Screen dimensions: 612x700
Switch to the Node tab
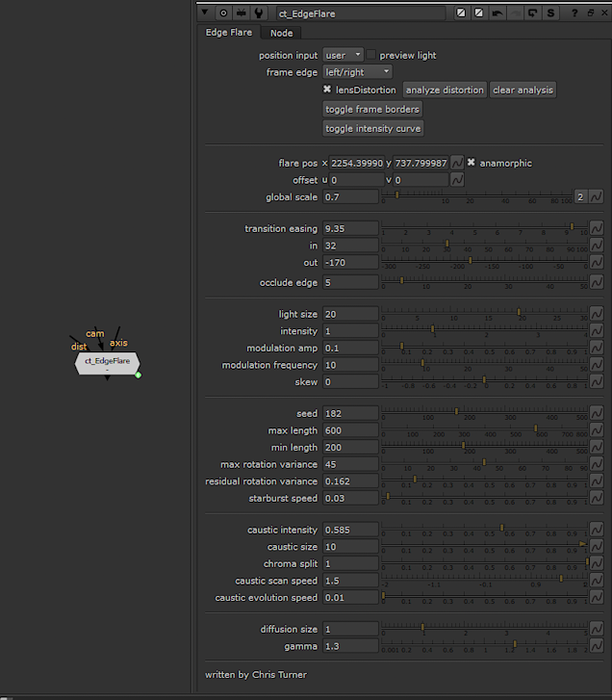point(281,33)
